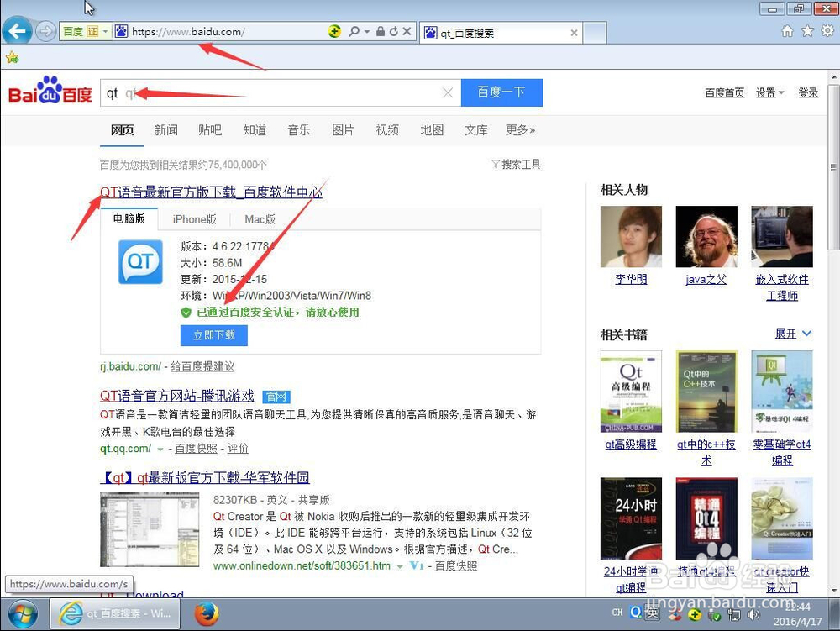This screenshot has height=631, width=840.
Task: Click the browser Back arrow button
Action: pos(17,31)
